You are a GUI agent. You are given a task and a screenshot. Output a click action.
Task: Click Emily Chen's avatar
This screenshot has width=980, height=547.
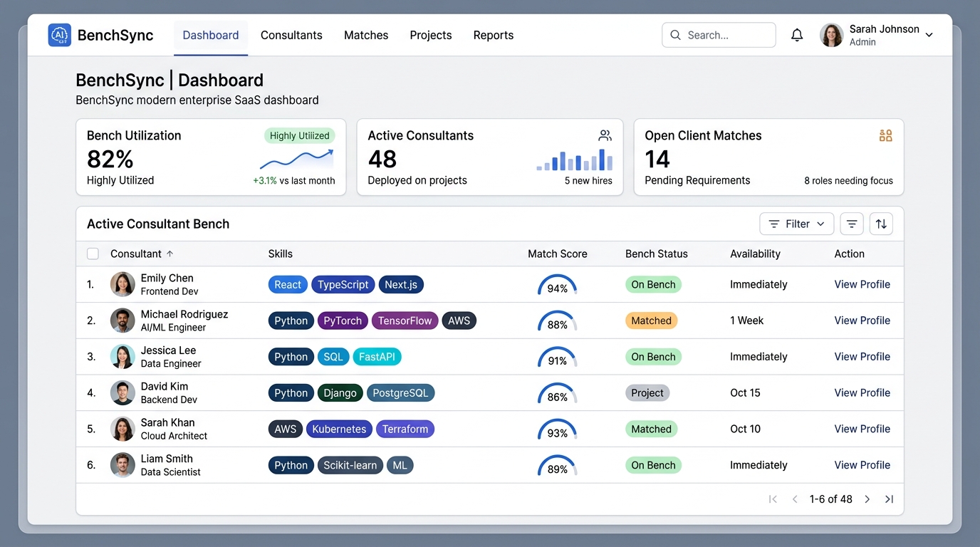(x=123, y=284)
